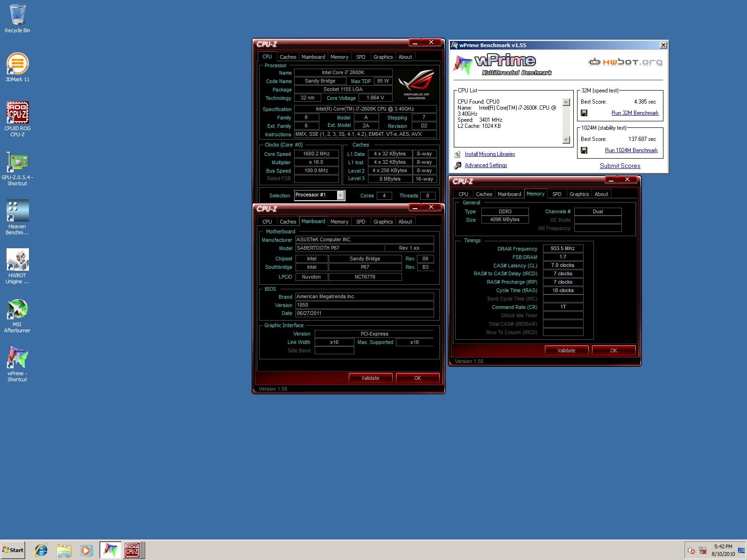Viewport: 747px width, 560px height.
Task: Minimize the Memory CPU-Z window
Action: click(611, 179)
